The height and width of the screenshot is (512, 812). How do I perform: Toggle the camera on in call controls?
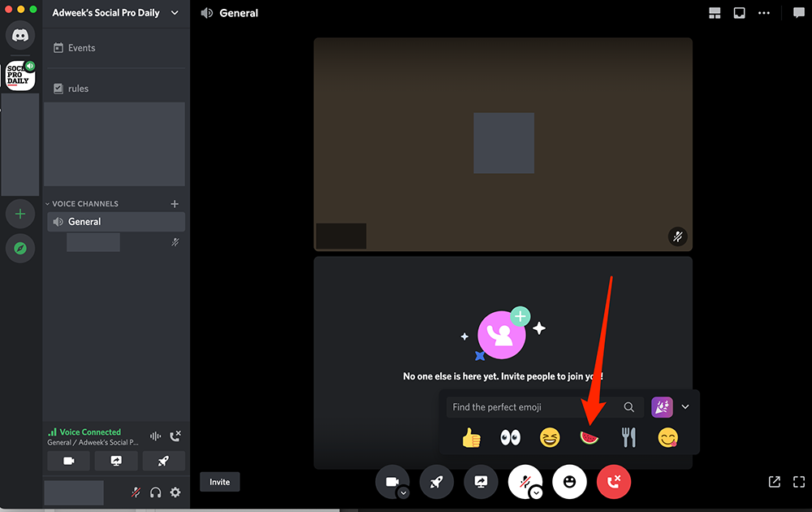click(392, 482)
